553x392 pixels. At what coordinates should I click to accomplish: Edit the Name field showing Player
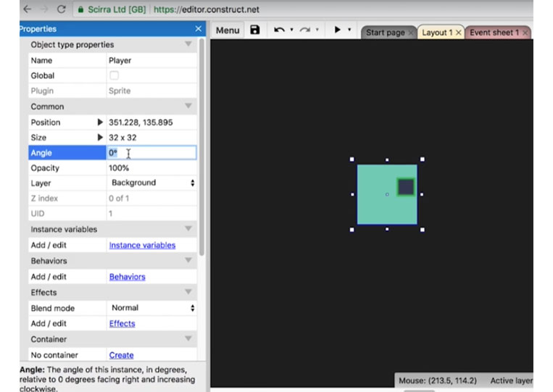pyautogui.click(x=151, y=60)
